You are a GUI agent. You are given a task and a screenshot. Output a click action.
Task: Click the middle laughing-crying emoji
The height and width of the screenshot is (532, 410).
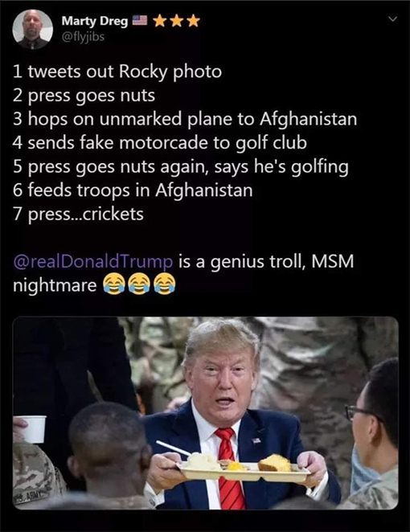click(139, 284)
